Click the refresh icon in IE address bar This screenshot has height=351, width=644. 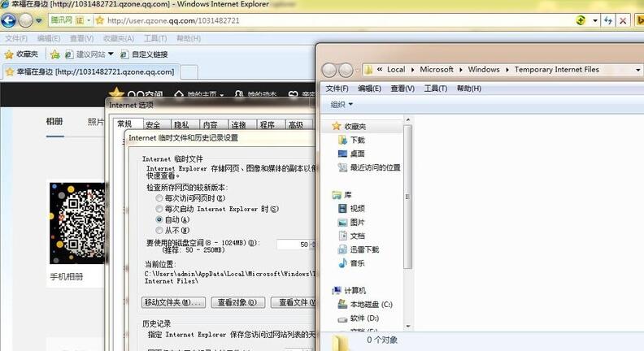608,20
